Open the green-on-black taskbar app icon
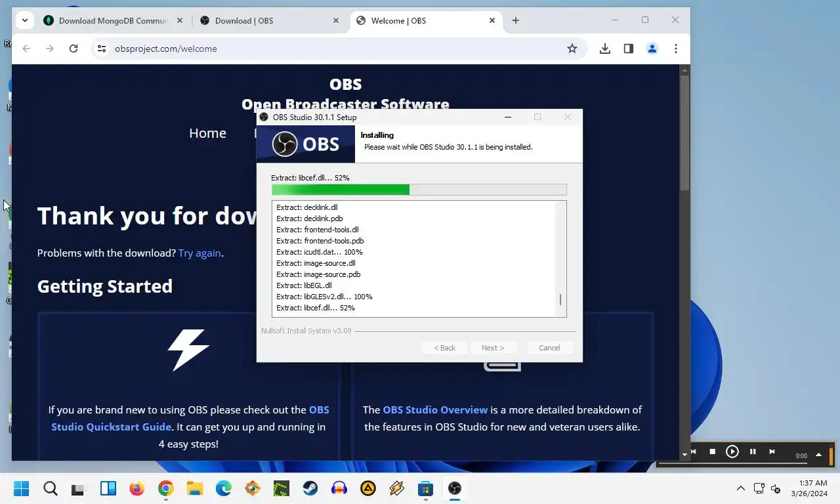 tap(282, 488)
